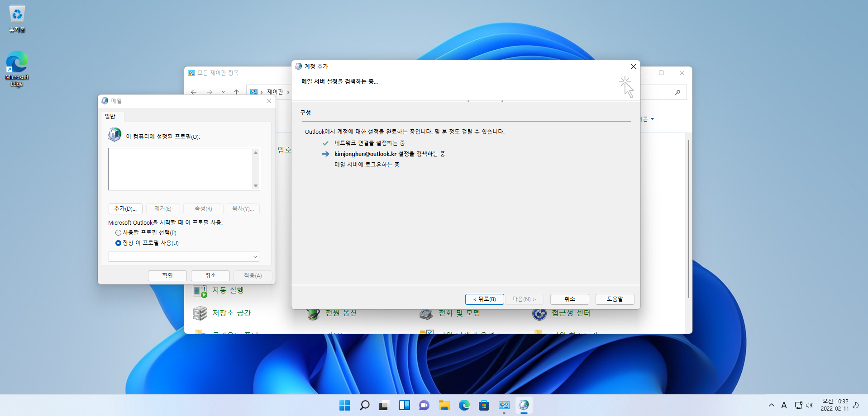Image resolution: width=868 pixels, height=416 pixels.
Task: Open the clock showing 오전 10:32
Action: 835,405
